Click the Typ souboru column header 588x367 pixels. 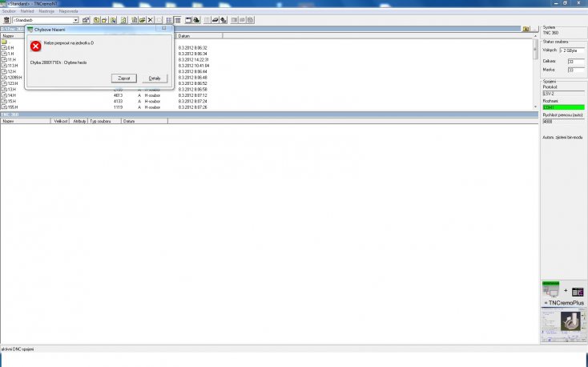tap(103, 121)
